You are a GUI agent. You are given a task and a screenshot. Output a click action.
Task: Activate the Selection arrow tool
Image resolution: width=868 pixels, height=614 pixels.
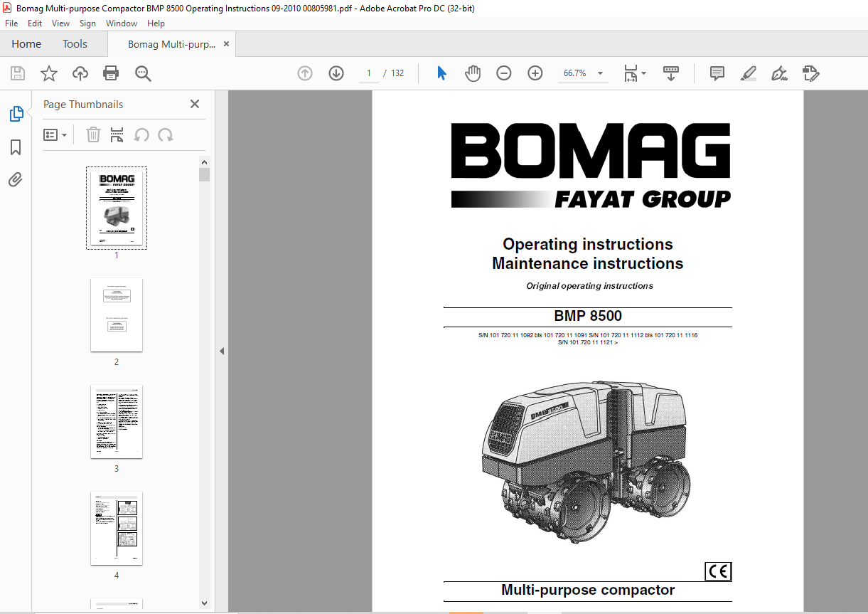coord(441,73)
